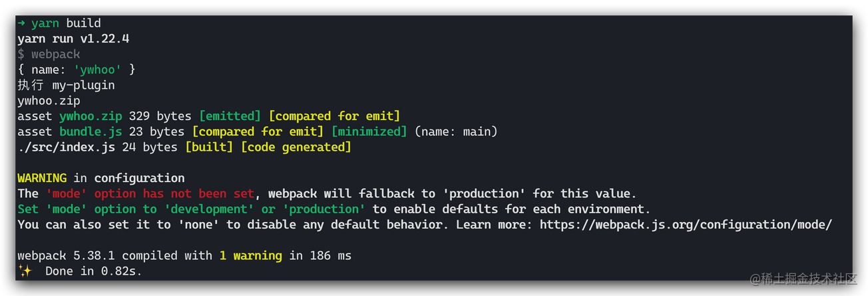This screenshot has height=296, width=868.
Task: Click the '执行 my-plugin' output line
Action: click(x=66, y=85)
